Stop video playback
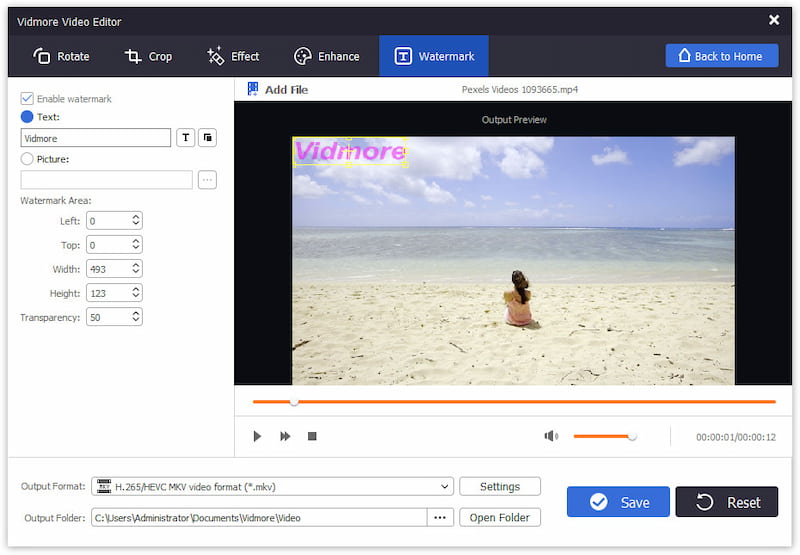Image resolution: width=800 pixels, height=555 pixels. (312, 436)
